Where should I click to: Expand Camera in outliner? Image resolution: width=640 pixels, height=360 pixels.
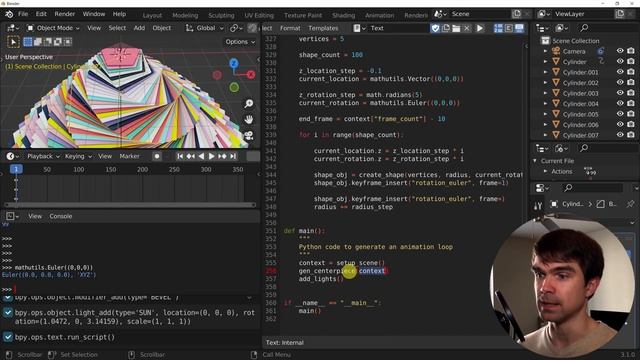point(545,51)
